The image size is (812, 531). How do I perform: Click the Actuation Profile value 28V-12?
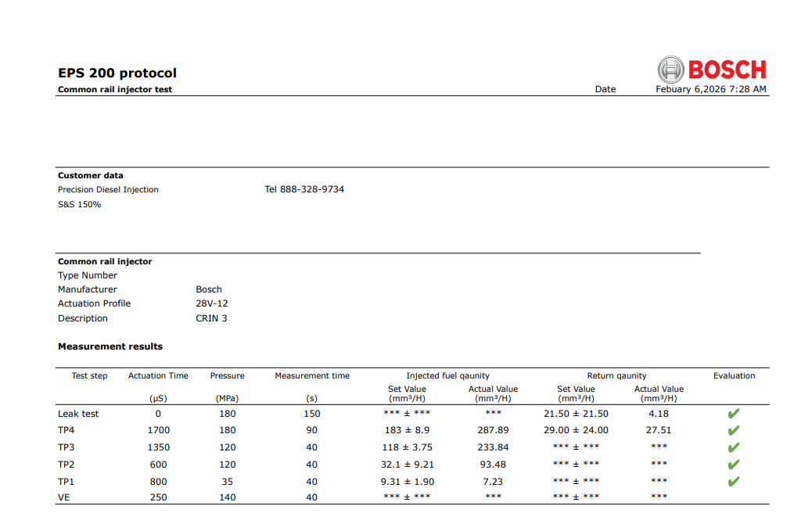[212, 303]
